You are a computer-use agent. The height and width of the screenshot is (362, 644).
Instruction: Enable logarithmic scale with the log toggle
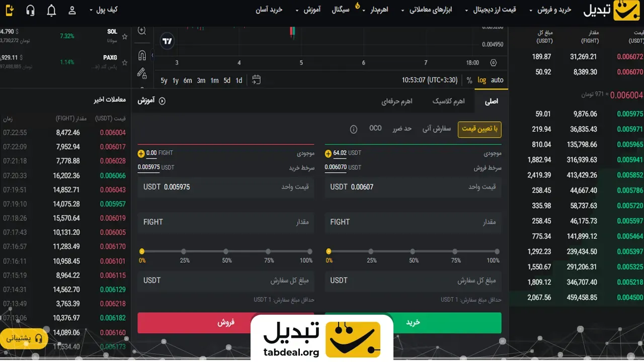(x=481, y=80)
